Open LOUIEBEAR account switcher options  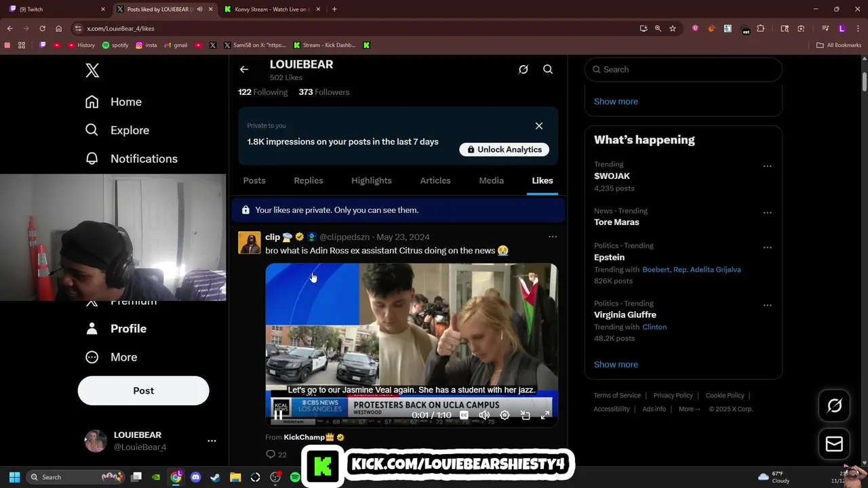point(212,441)
